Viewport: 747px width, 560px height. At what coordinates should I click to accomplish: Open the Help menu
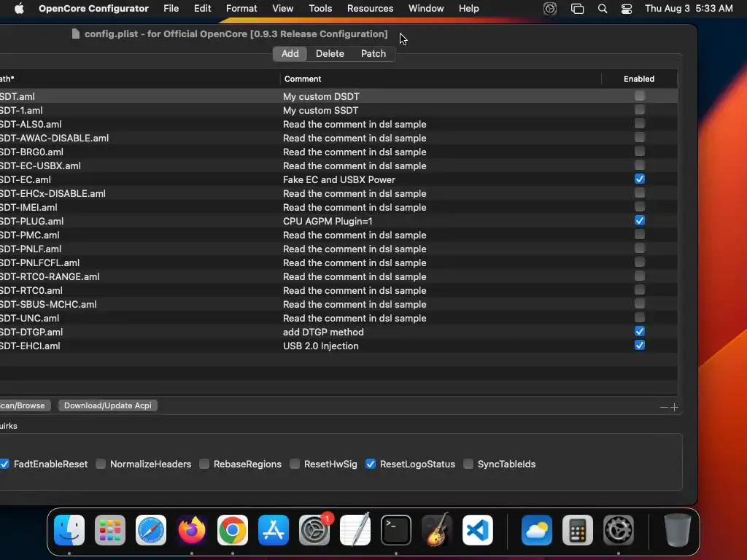click(x=469, y=9)
